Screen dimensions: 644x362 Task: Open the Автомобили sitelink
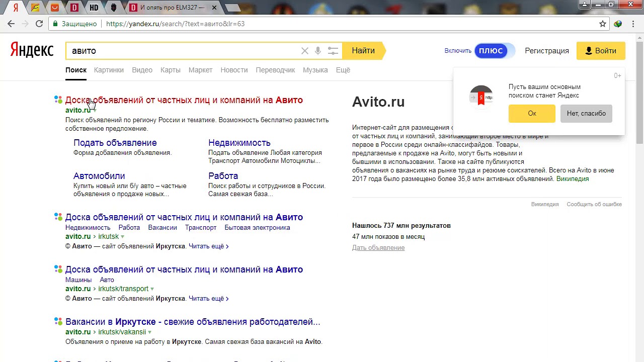point(99,176)
